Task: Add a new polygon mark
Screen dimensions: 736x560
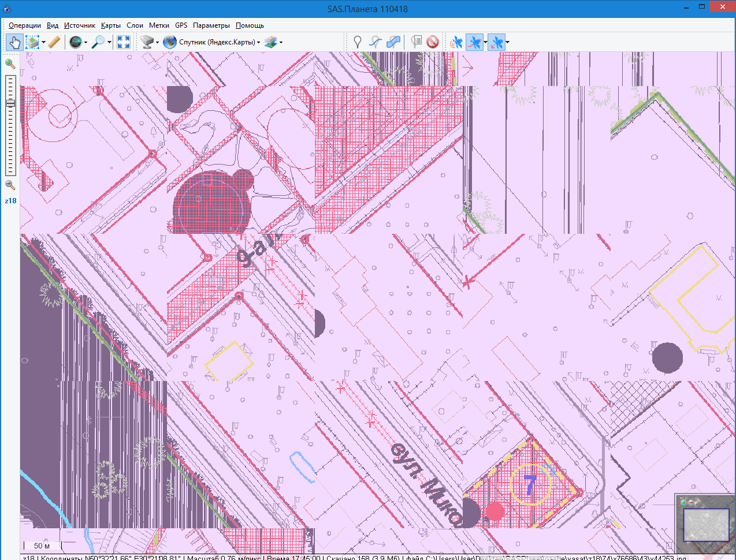Action: [393, 42]
